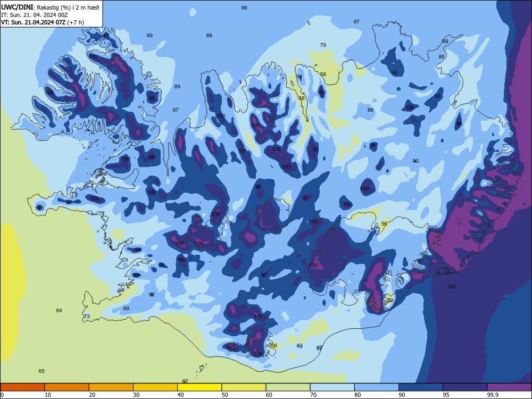Image resolution: width=532 pixels, height=399 pixels.
Task: Click the orange 10–20 legend swatch
Action: click(67, 387)
